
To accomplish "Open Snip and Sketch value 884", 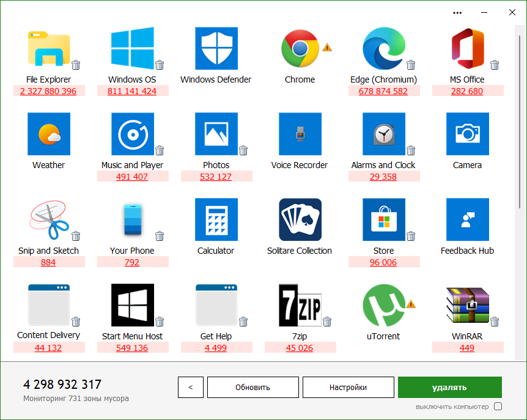I will 49,262.
